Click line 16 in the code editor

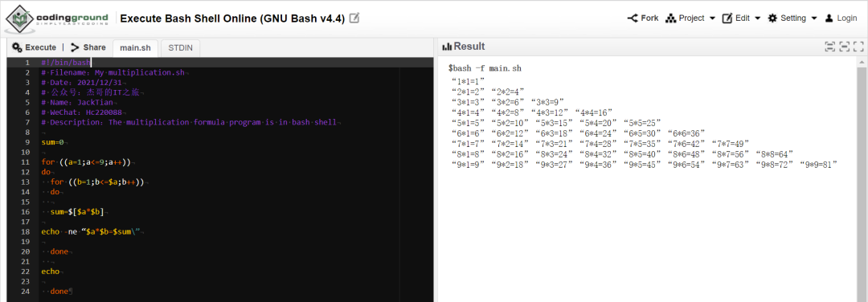pos(219,212)
